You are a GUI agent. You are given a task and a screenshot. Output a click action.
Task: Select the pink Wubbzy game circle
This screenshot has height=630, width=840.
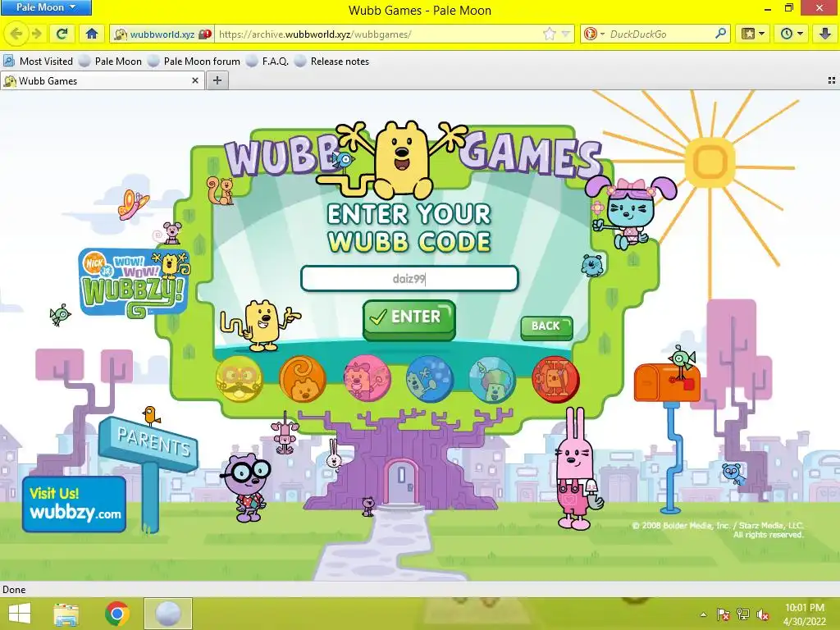(367, 380)
